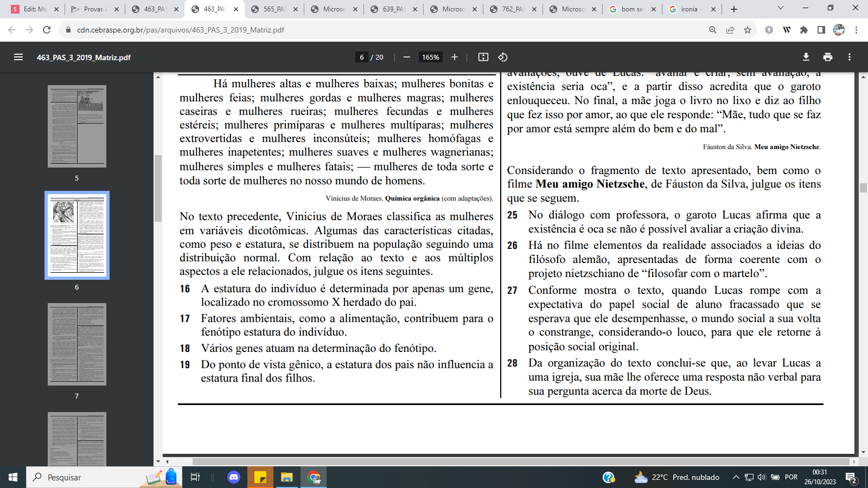Open the W extension icon
The height and width of the screenshot is (488, 868).
(x=787, y=30)
